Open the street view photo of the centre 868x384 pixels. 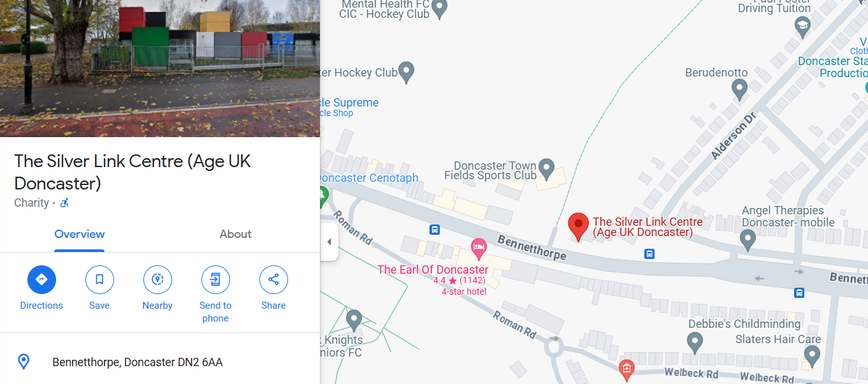point(160,68)
